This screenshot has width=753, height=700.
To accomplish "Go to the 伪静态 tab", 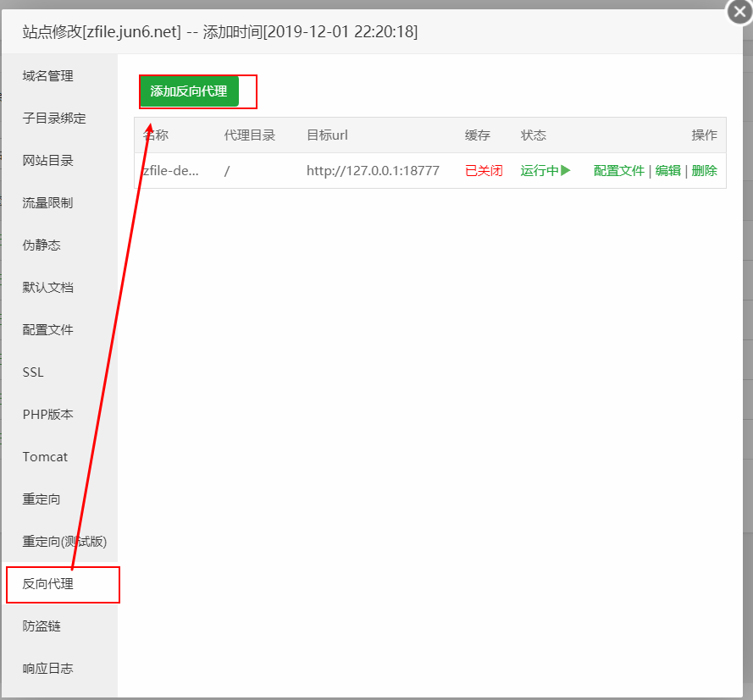I will 42,245.
